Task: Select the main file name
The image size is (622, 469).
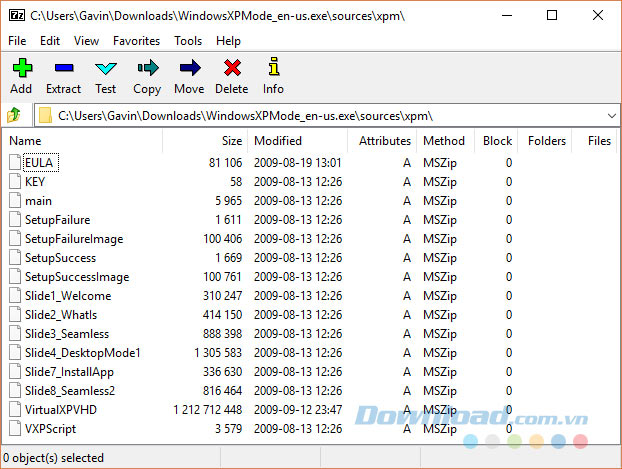Action: 38,201
